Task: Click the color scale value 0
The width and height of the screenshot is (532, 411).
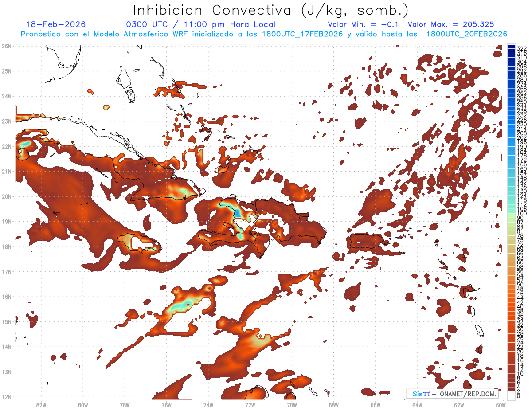Action: pyautogui.click(x=519, y=396)
